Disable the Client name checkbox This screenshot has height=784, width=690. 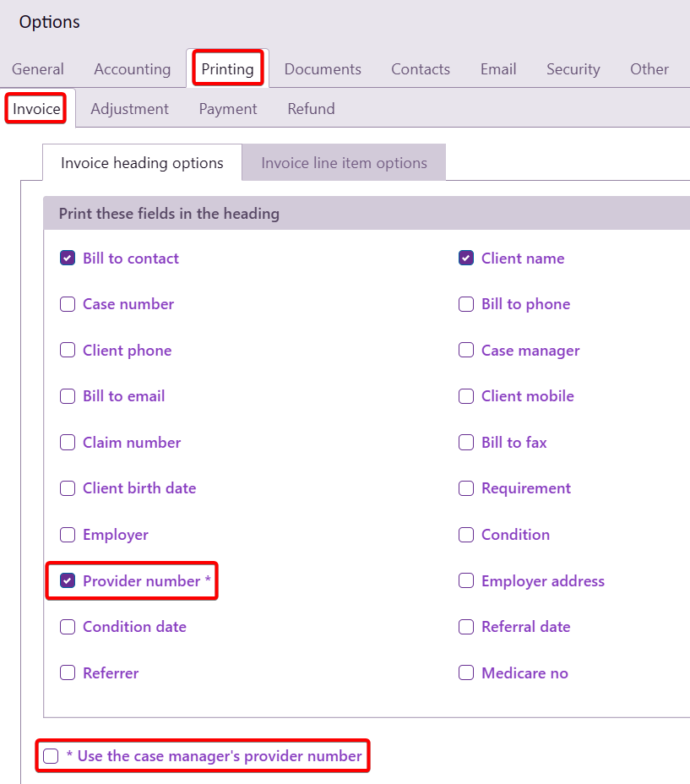466,259
